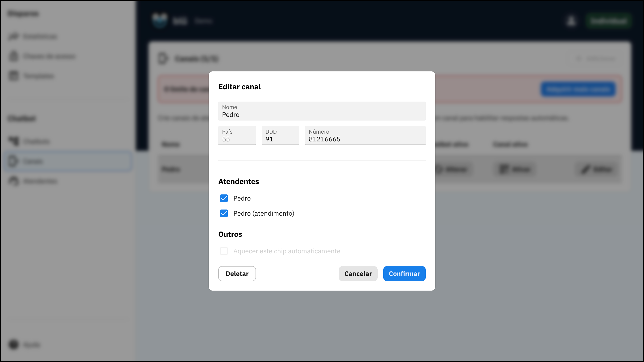This screenshot has width=644, height=362.
Task: Click the blurred user profile icon in header
Action: 571,21
